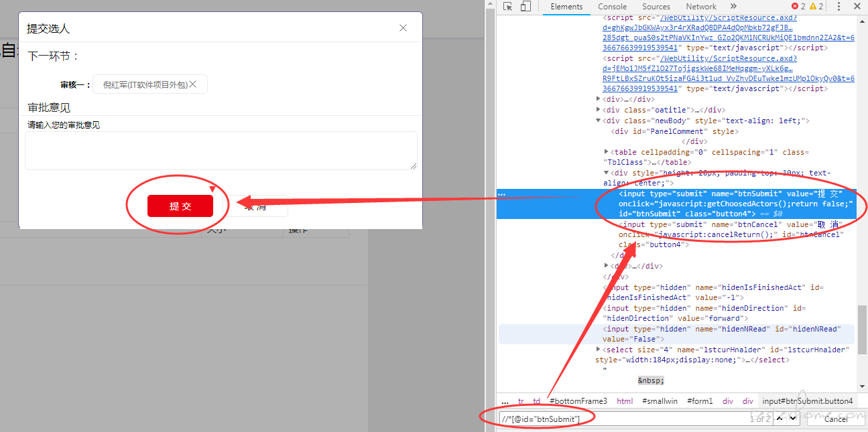Select the btnCancel input node
The width and height of the screenshot is (868, 432).
[731, 234]
